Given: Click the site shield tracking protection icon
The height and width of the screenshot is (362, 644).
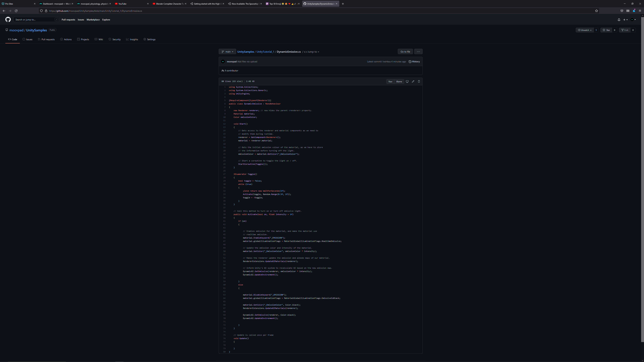Looking at the screenshot, I should [41, 11].
